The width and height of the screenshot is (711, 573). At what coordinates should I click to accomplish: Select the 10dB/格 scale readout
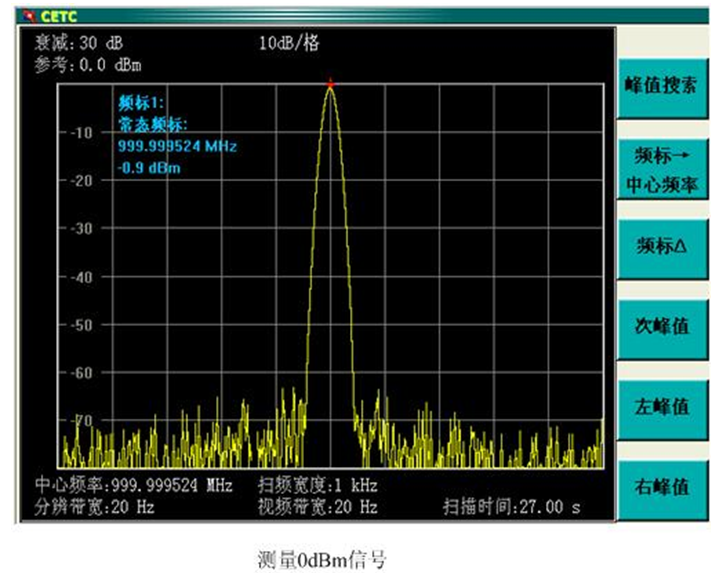(x=289, y=44)
